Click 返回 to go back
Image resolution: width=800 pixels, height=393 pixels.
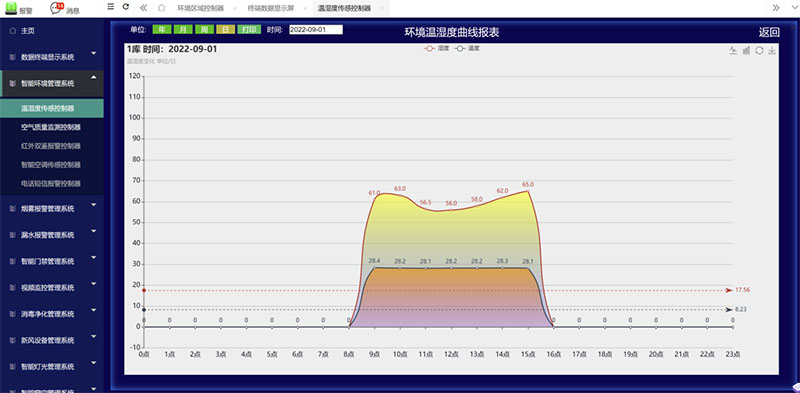point(769,33)
